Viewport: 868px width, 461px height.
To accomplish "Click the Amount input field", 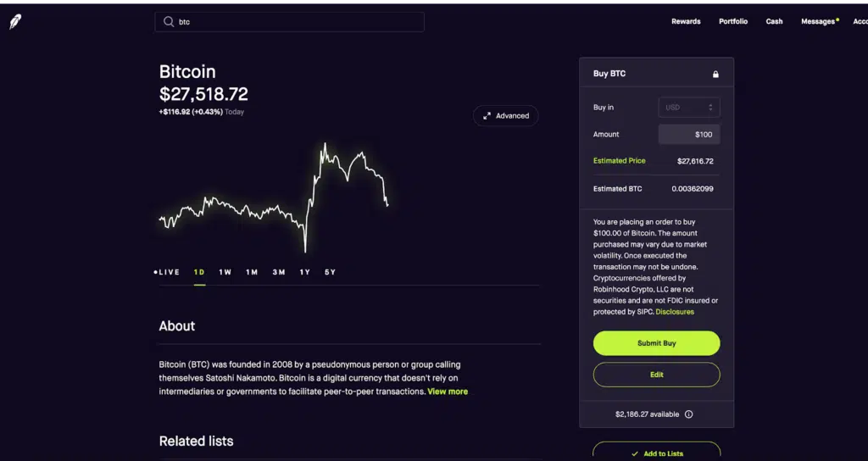I will click(689, 135).
